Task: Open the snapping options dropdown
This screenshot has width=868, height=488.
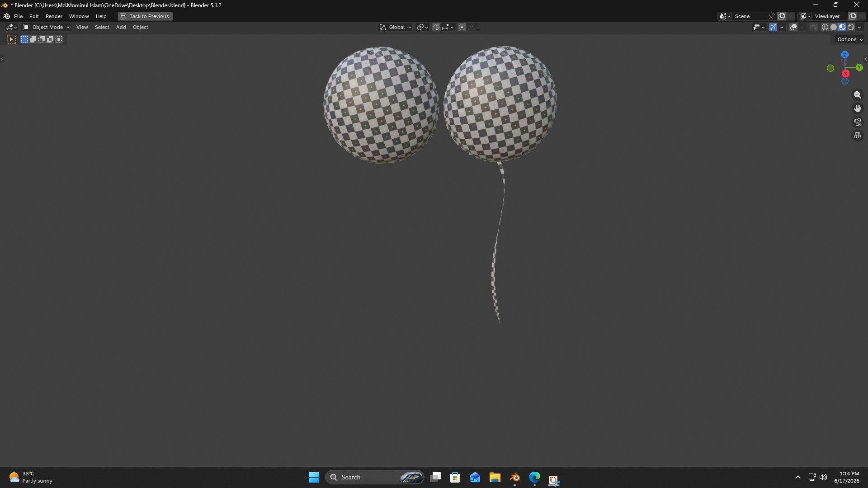Action: (x=448, y=27)
